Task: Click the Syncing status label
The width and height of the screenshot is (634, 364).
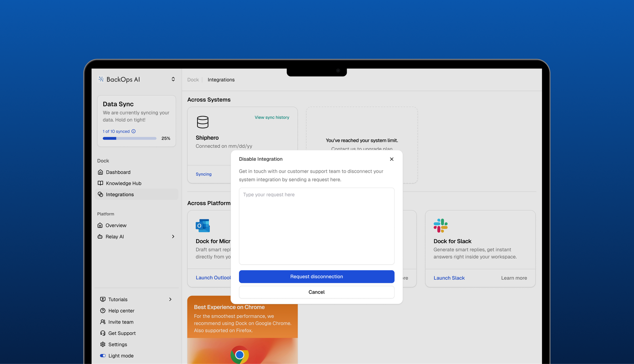Action: (204, 174)
